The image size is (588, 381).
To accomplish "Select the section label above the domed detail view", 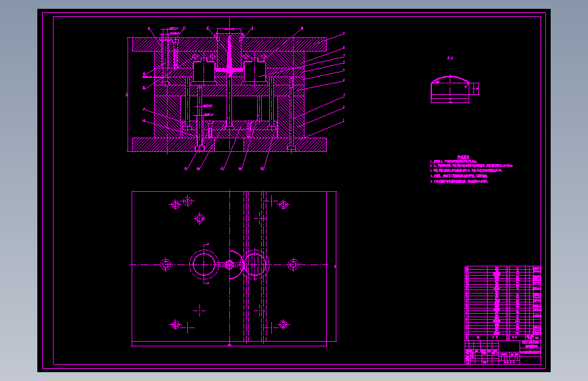I will coord(450,58).
